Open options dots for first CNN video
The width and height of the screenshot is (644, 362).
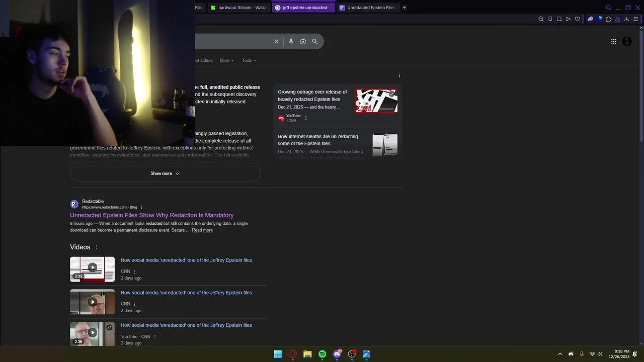[x=134, y=271]
